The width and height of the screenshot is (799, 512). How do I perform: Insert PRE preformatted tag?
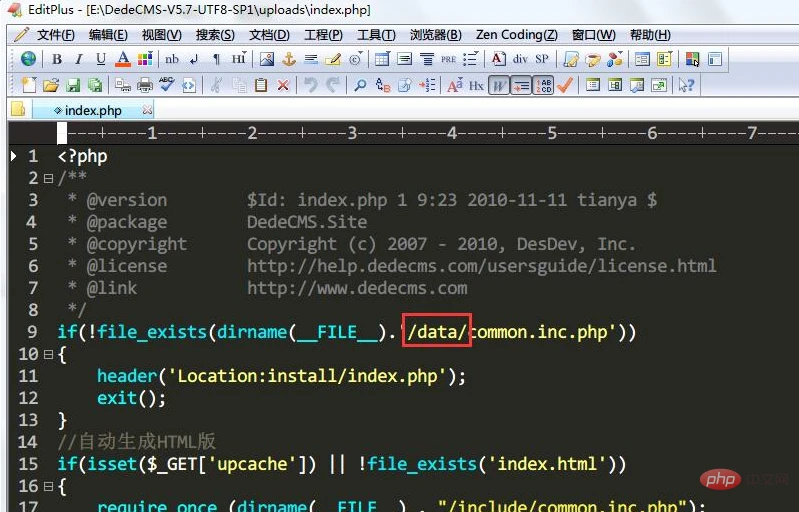pos(448,59)
